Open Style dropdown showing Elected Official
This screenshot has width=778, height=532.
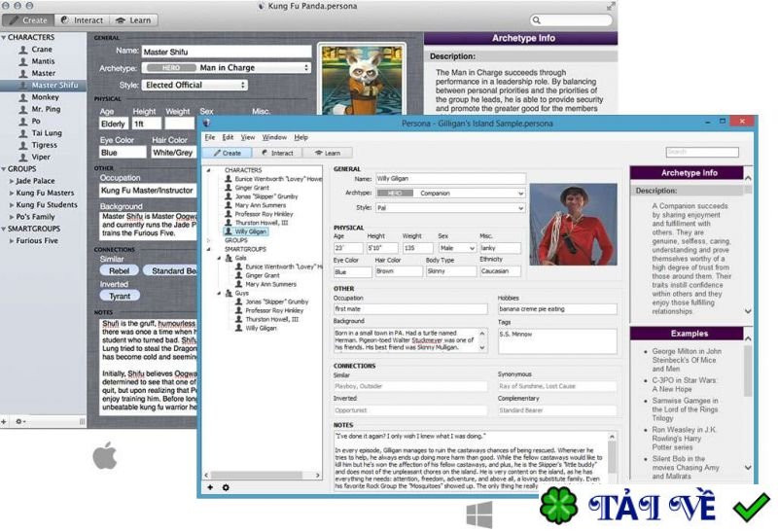pos(194,85)
